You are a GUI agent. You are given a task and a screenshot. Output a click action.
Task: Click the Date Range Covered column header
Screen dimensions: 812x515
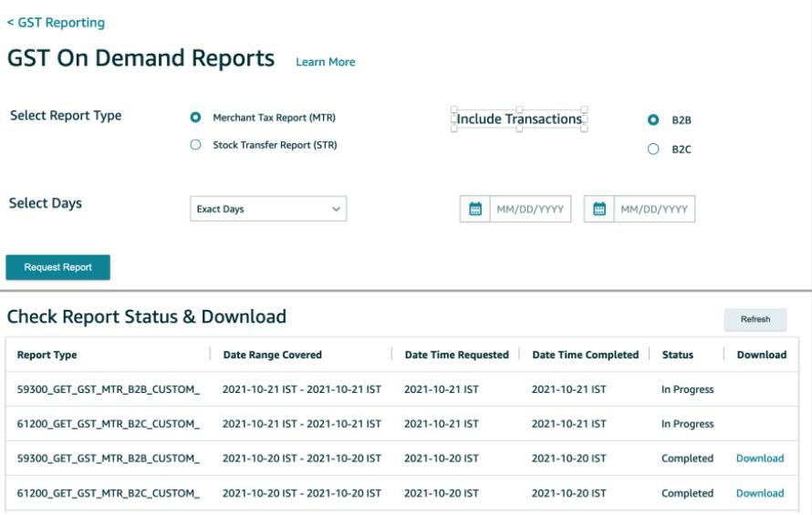pos(273,355)
